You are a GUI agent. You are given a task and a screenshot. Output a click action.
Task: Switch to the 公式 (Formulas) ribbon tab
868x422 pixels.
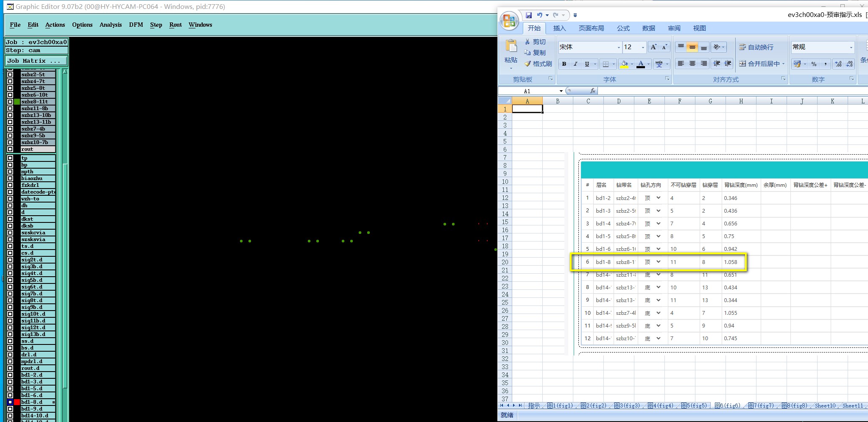point(623,28)
